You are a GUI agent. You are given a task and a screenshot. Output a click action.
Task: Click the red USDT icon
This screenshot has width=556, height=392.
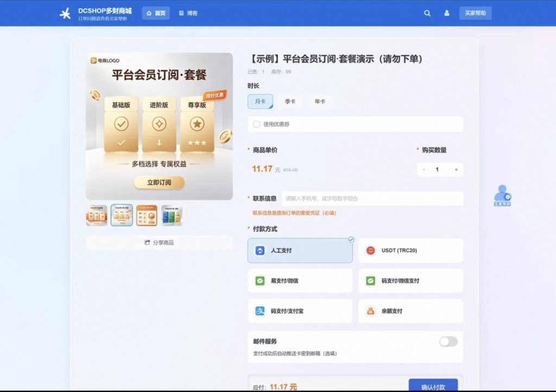370,251
